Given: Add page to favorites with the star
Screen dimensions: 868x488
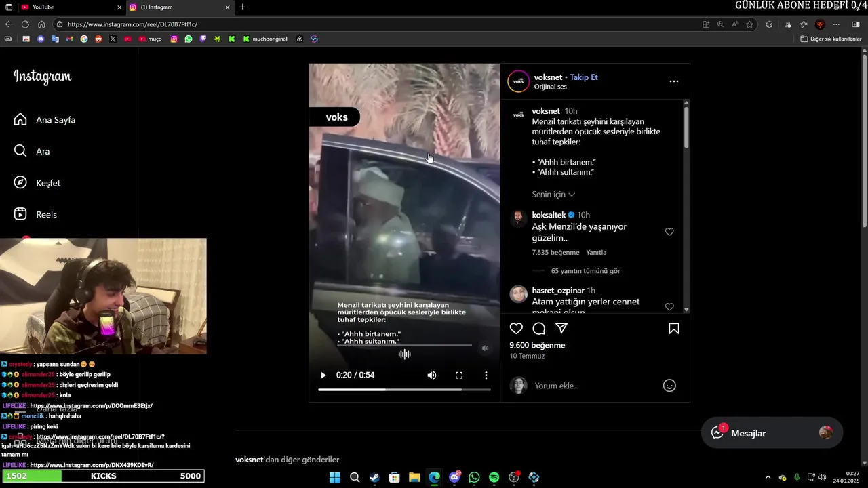Looking at the screenshot, I should 749,24.
